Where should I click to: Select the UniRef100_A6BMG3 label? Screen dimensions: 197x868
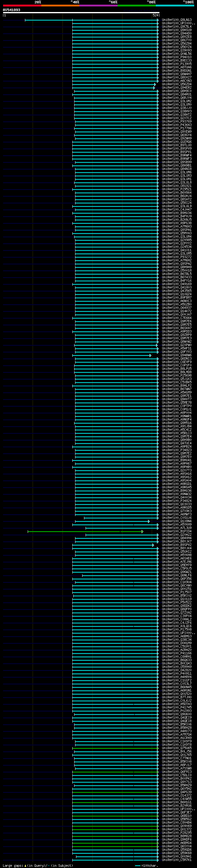(x=176, y=636)
